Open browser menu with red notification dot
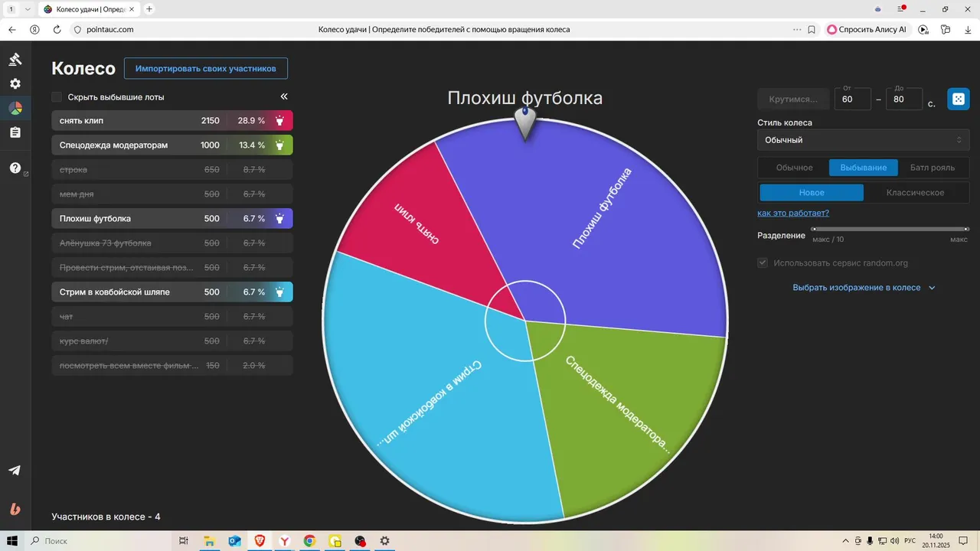This screenshot has height=551, width=980. [900, 8]
